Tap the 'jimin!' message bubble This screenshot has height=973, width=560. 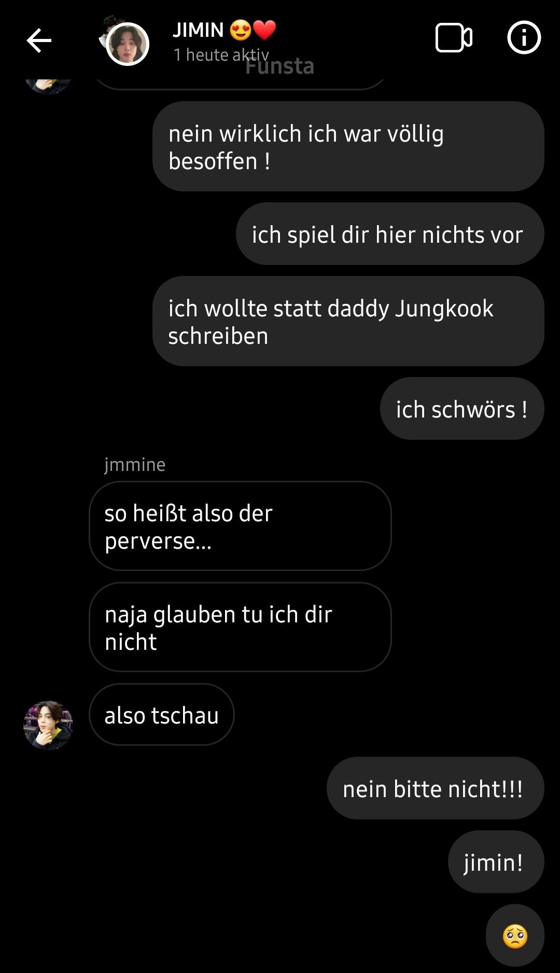point(496,862)
